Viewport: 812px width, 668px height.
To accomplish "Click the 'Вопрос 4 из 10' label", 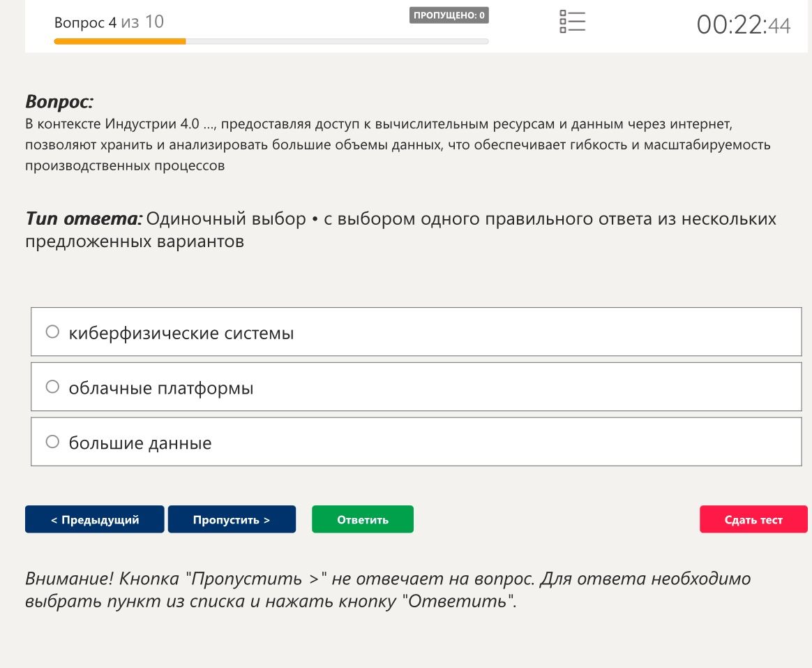I will 109,22.
